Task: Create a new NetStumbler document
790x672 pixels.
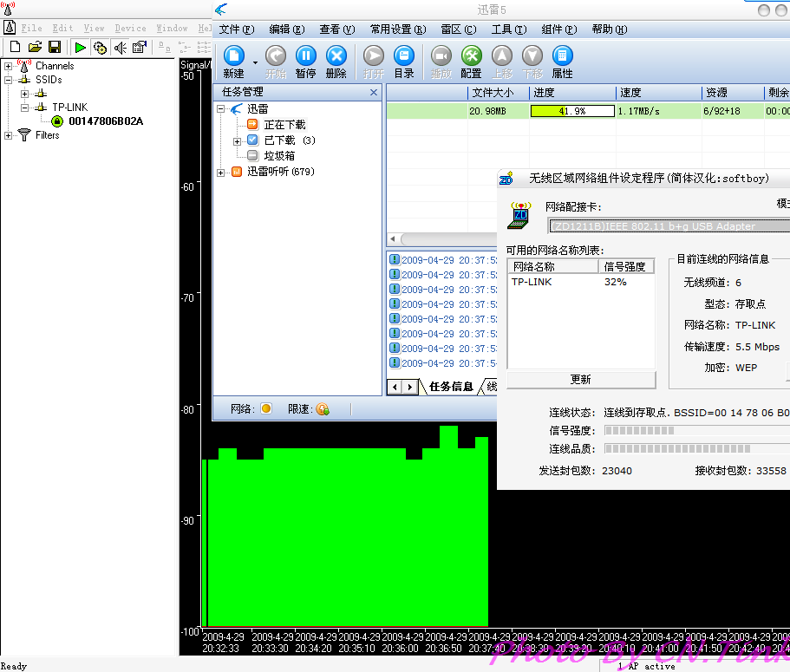Action: [15, 48]
